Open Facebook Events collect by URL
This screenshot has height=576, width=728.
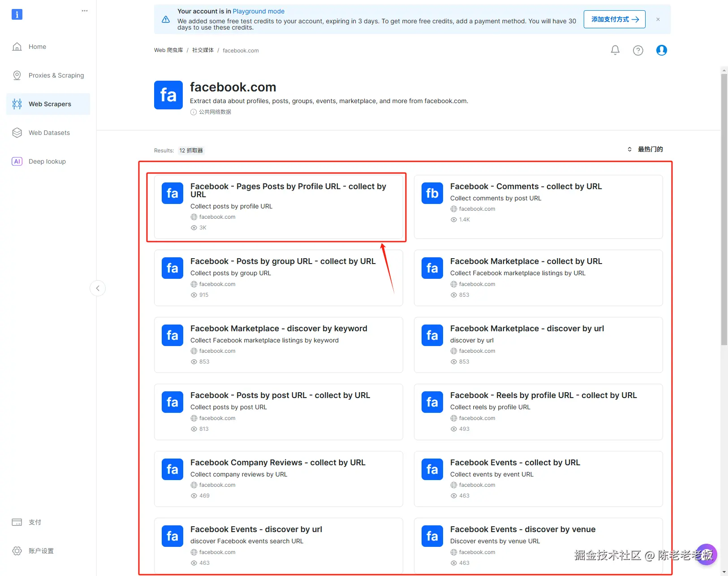click(538, 479)
